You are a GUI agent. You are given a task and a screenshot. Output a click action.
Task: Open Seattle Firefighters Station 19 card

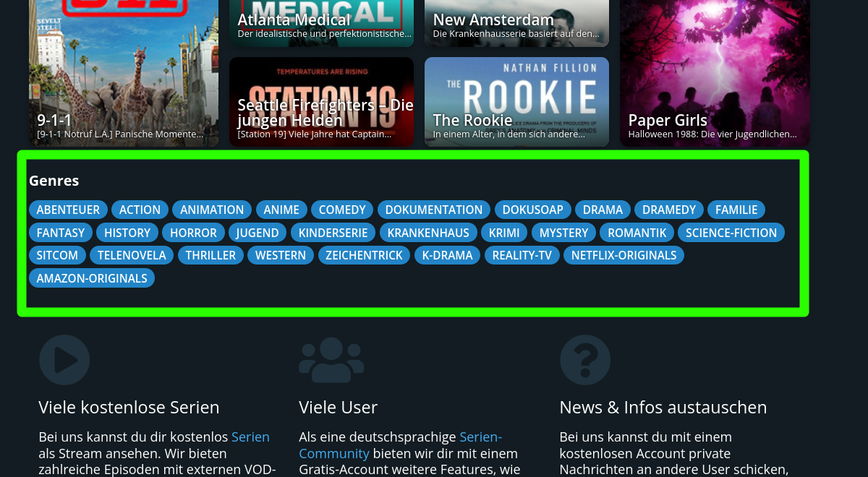pos(321,102)
